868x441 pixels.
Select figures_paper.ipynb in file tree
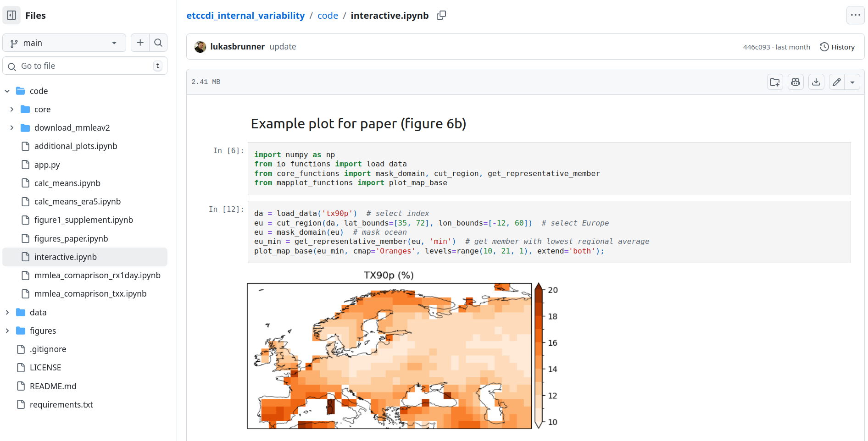pyautogui.click(x=71, y=238)
